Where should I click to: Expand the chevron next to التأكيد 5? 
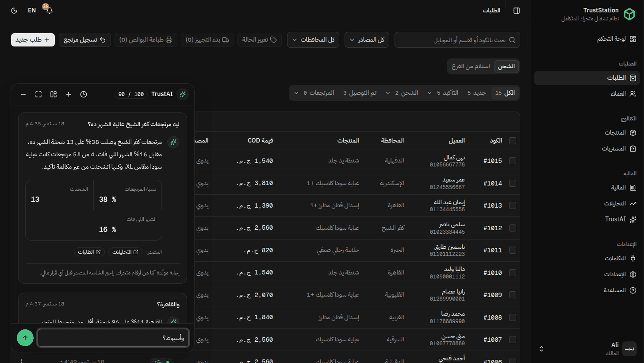pos(429,93)
